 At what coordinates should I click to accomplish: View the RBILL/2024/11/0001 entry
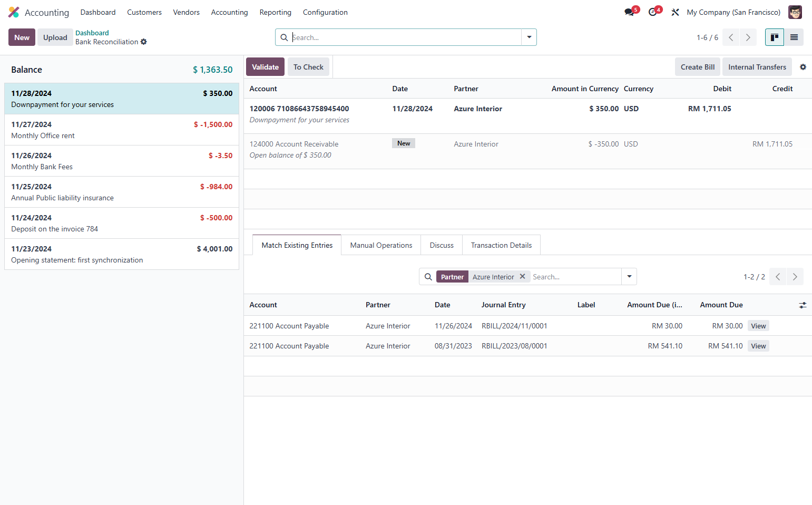pos(758,326)
